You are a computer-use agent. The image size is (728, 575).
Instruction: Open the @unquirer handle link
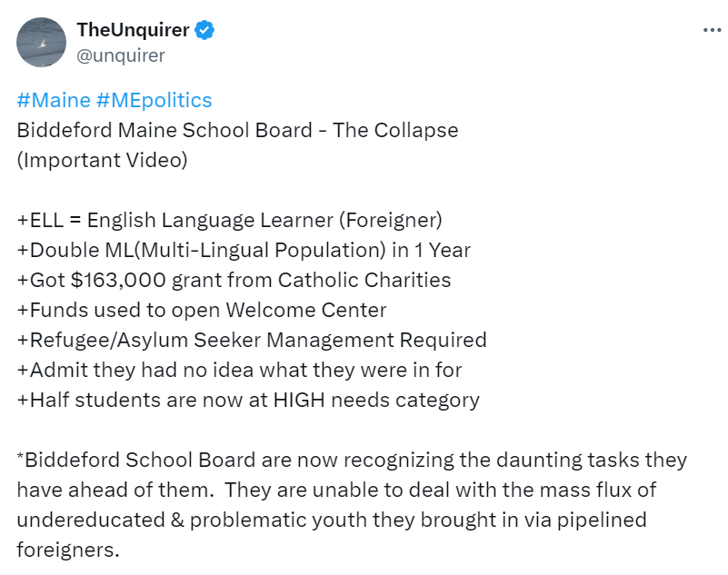(x=121, y=55)
